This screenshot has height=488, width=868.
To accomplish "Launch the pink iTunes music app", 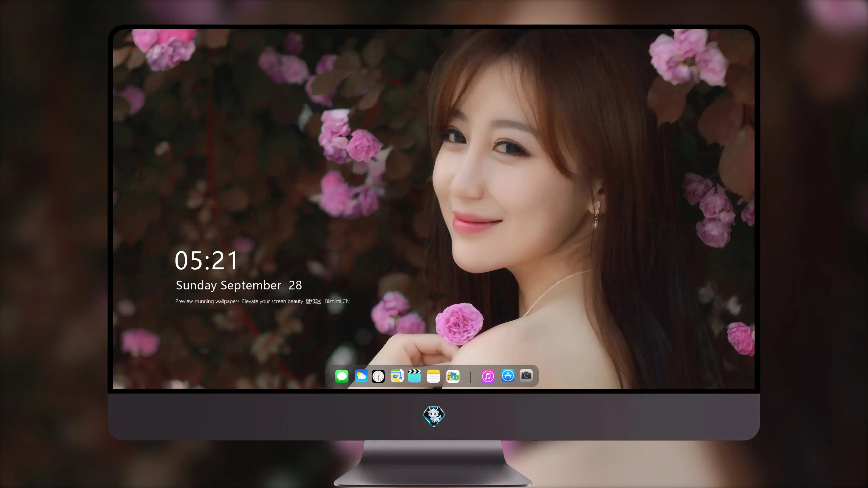I will 488,376.
